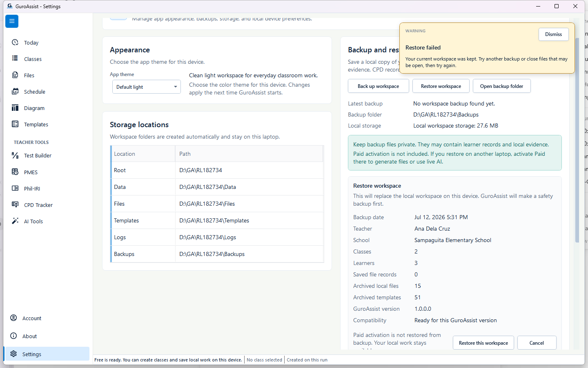588x368 pixels.
Task: Click the backup date Jul 12, 2026 5:31 PM
Action: 441,217
